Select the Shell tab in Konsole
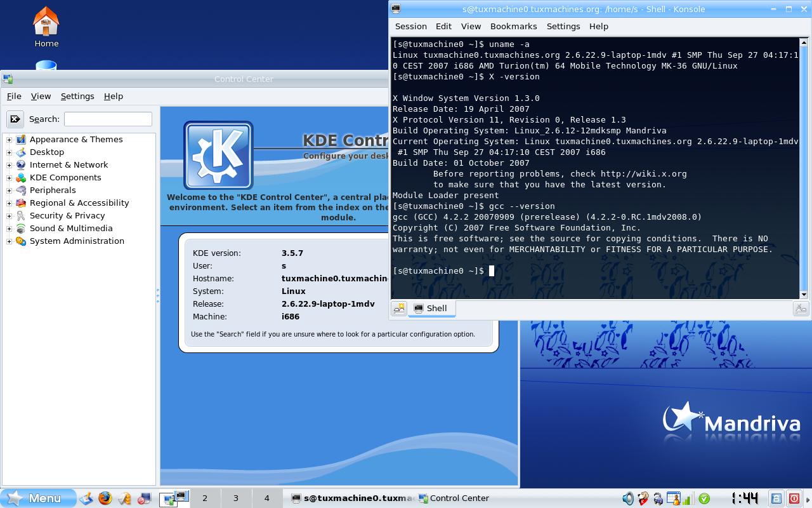 [x=431, y=309]
